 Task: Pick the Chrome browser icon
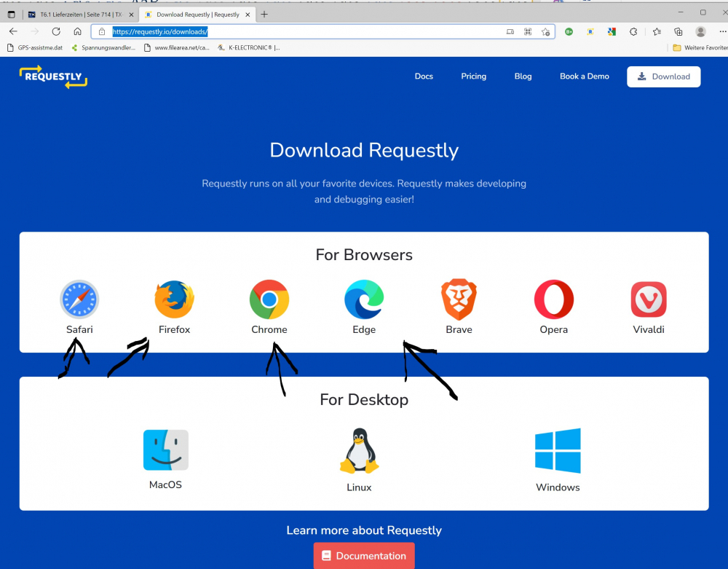pos(269,299)
